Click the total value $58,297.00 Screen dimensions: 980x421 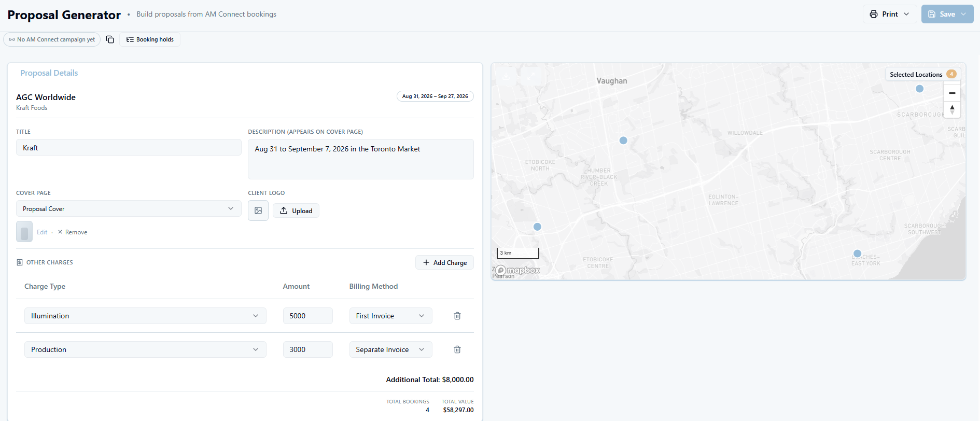pyautogui.click(x=458, y=410)
